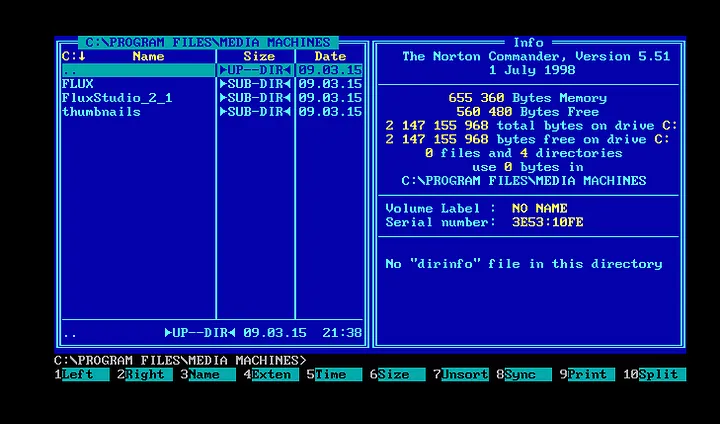The image size is (720, 424).
Task: Click the command line prompt
Action: pos(180,360)
